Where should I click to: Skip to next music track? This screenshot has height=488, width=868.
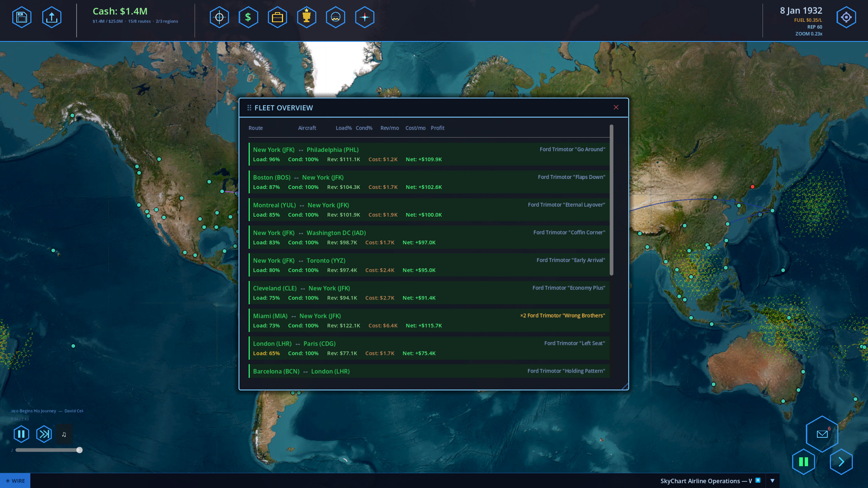tap(44, 434)
